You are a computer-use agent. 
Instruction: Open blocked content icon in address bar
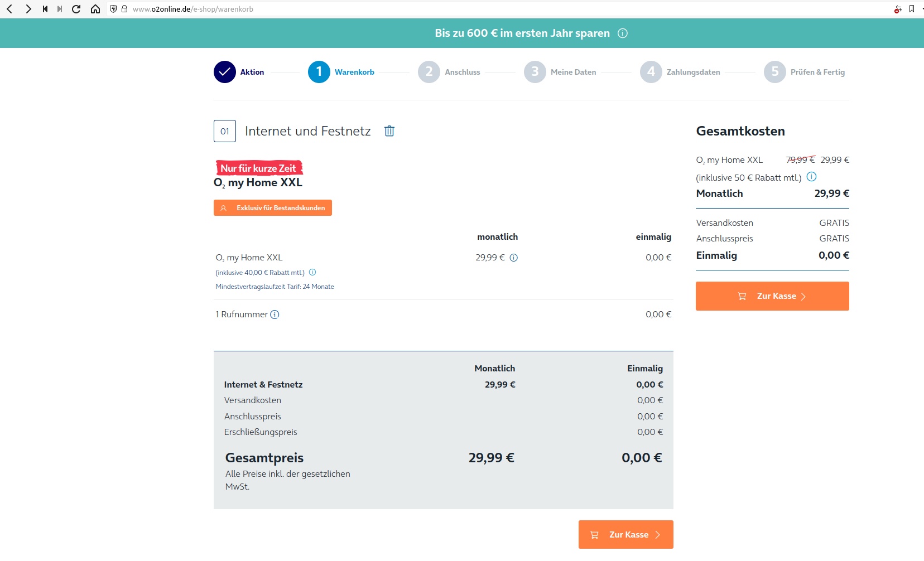[898, 9]
